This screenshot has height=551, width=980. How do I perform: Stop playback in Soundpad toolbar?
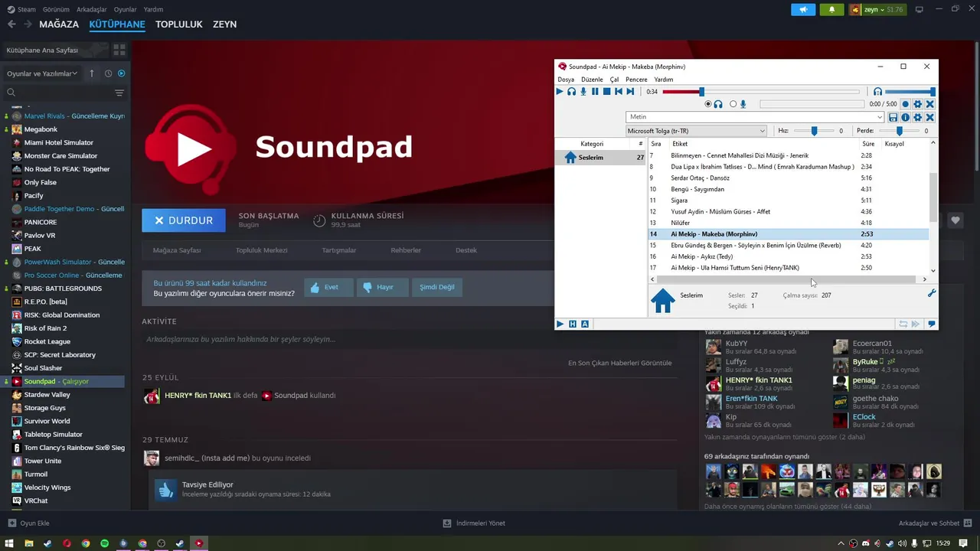tap(606, 91)
